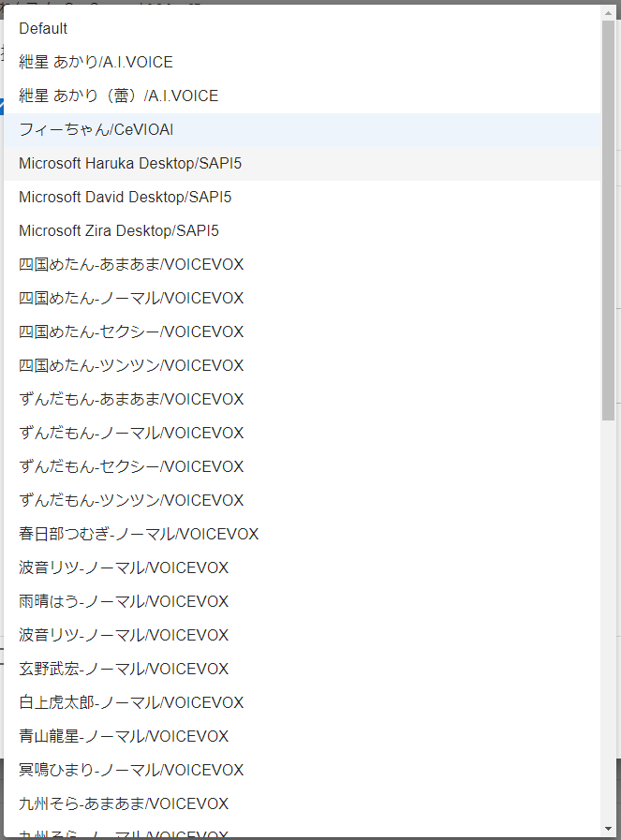Choose 四国めたん-あまあま/VOICEVOX
The width and height of the screenshot is (621, 840).
click(x=131, y=265)
